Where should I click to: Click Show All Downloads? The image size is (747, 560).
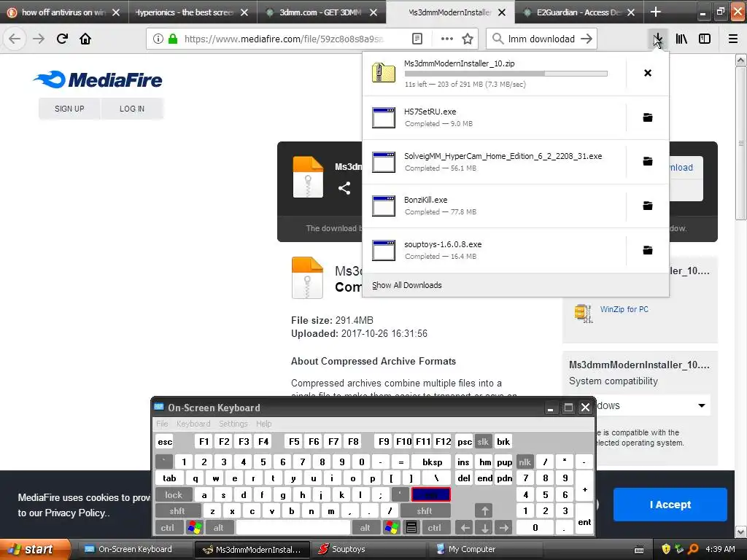(x=407, y=285)
